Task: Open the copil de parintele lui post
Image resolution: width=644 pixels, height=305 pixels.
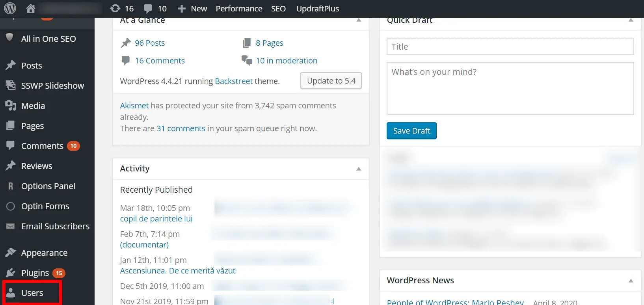Action: [156, 219]
